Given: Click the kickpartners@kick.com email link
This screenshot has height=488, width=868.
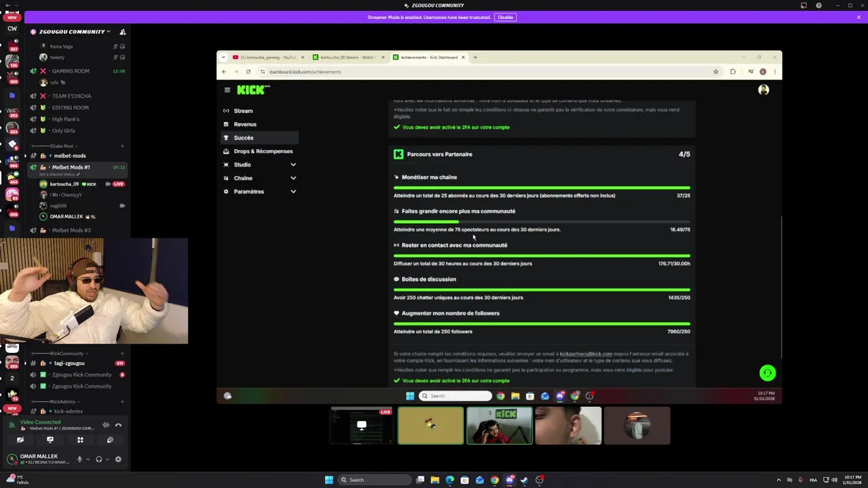Looking at the screenshot, I should point(585,354).
